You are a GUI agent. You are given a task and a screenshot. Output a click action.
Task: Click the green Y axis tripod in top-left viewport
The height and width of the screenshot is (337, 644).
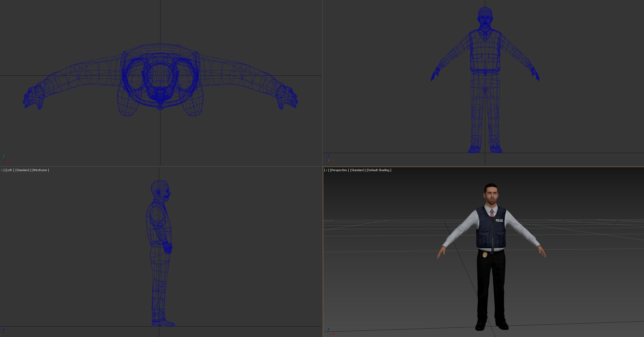tap(4, 156)
